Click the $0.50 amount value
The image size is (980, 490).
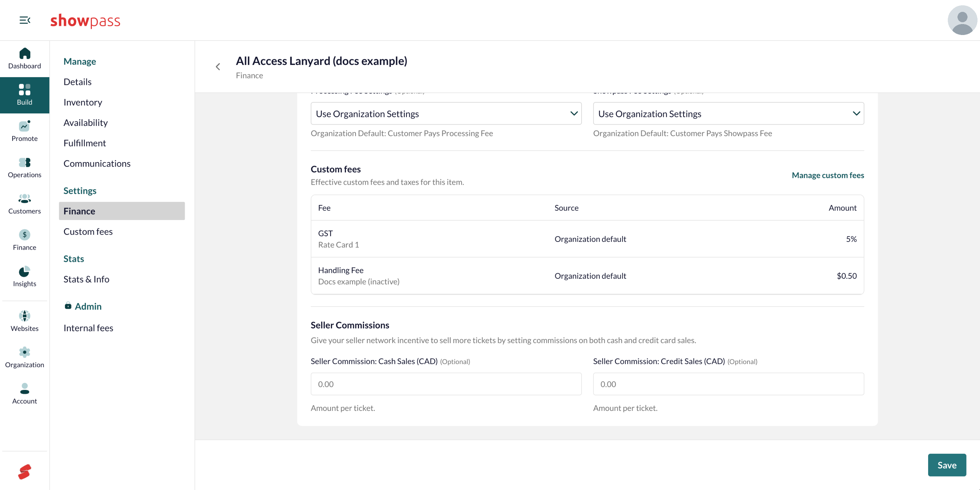847,276
